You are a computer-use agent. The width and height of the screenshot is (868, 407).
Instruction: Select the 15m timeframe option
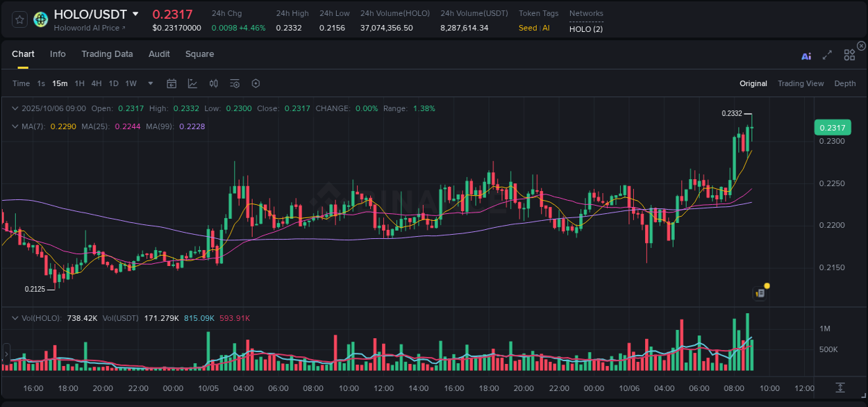tap(60, 83)
